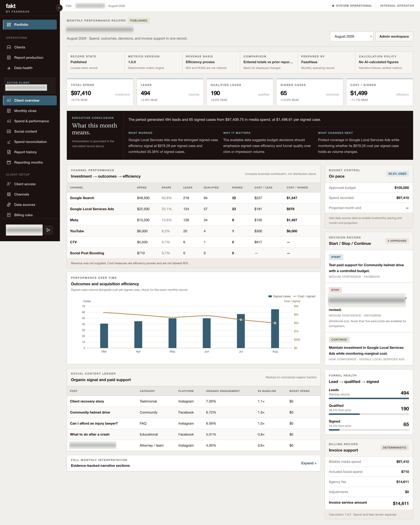Toggle Signed cases legend item

click(279, 296)
